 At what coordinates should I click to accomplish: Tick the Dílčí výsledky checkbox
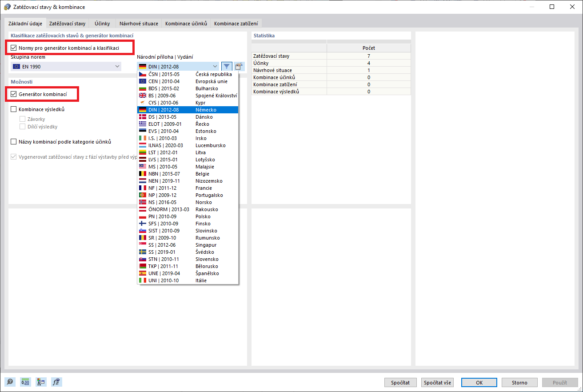click(23, 127)
